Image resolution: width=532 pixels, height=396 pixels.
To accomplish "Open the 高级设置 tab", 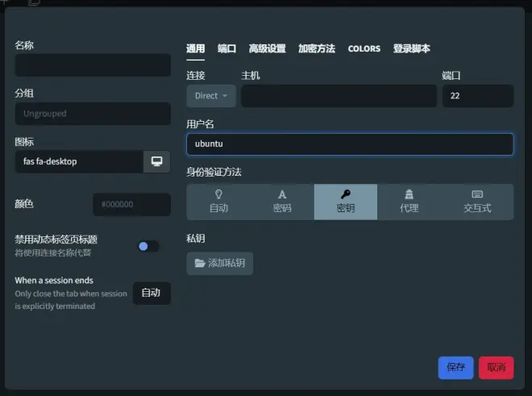I will pos(267,48).
